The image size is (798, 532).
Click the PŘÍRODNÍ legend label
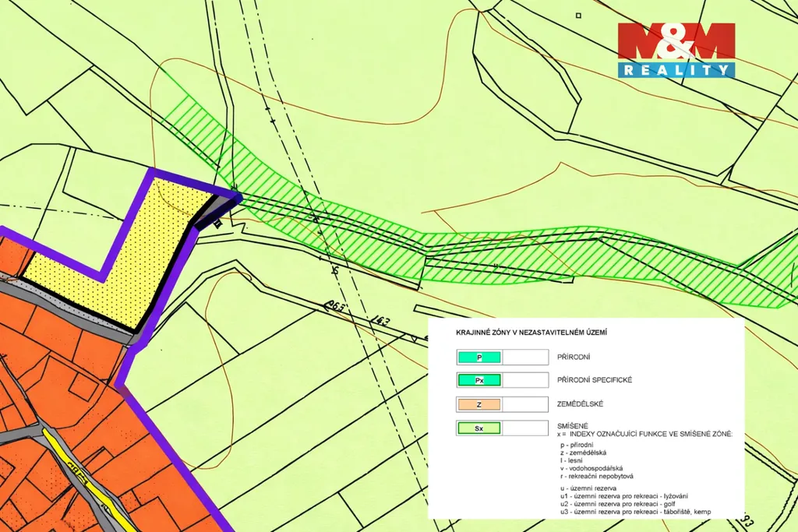click(574, 358)
